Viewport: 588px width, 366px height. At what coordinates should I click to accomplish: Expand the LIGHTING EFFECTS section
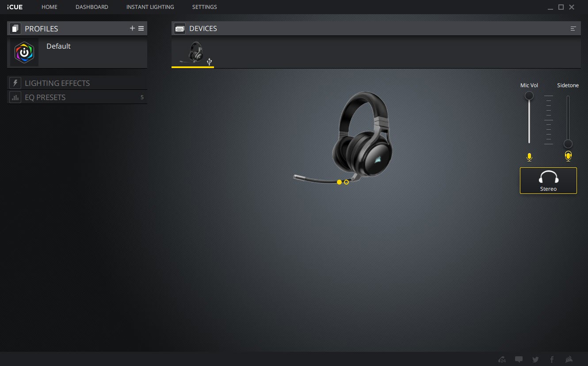(77, 83)
